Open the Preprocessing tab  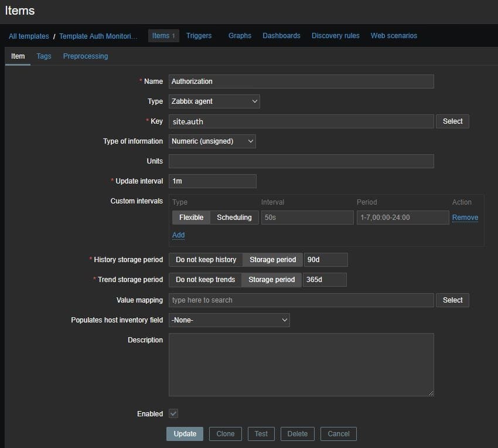[86, 56]
